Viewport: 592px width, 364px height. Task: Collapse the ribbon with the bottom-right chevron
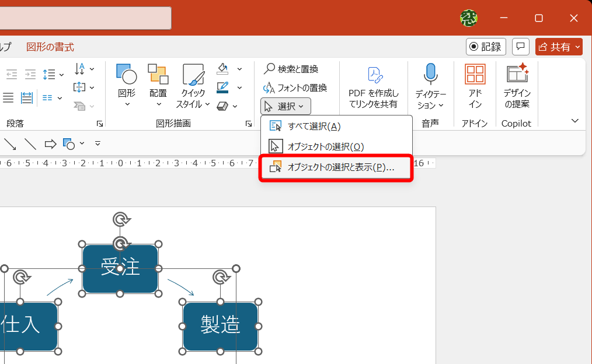pos(574,121)
